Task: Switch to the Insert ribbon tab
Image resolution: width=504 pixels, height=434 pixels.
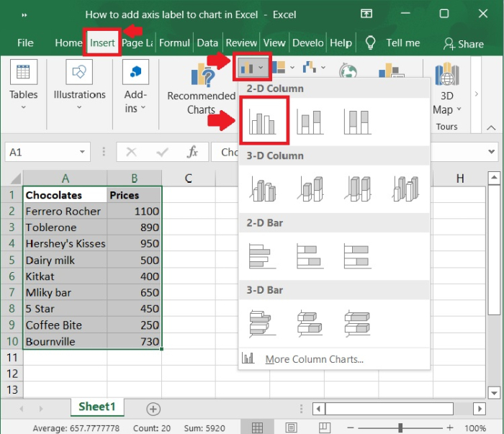Action: (x=102, y=42)
